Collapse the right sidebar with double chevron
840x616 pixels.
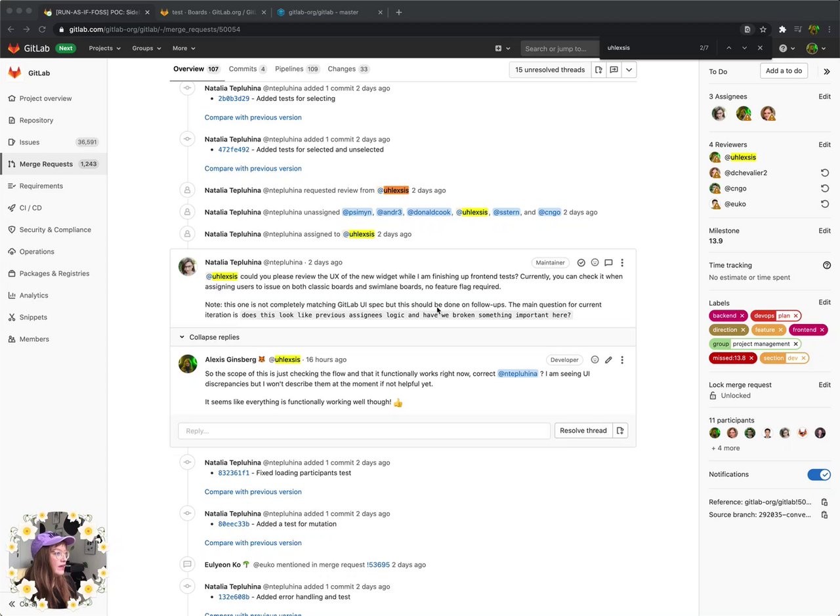coord(826,72)
